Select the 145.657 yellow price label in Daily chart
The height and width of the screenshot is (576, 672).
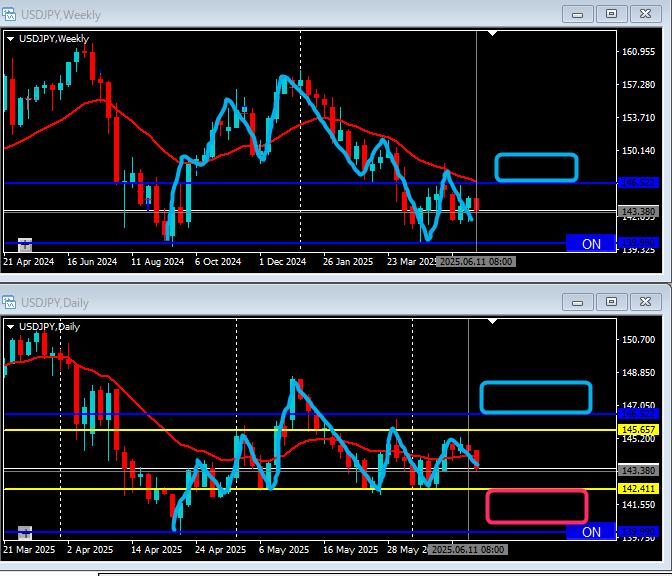[638, 429]
